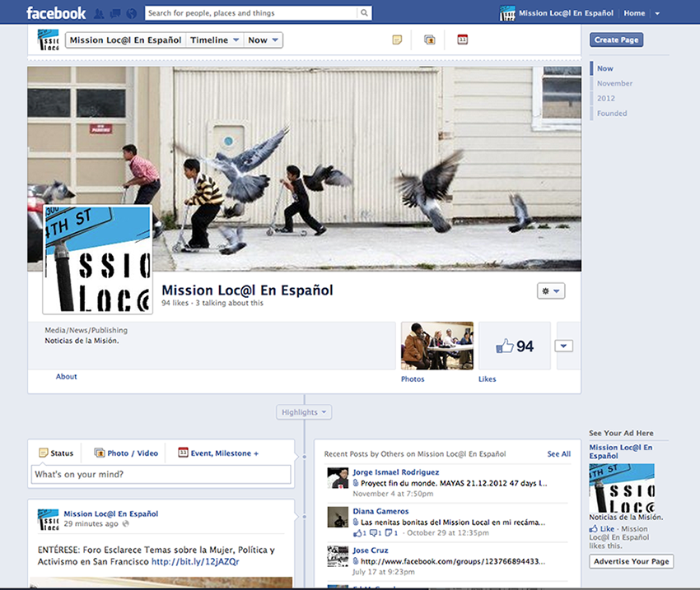Open the notifications globe icon
Image resolution: width=700 pixels, height=590 pixels.
(131, 14)
